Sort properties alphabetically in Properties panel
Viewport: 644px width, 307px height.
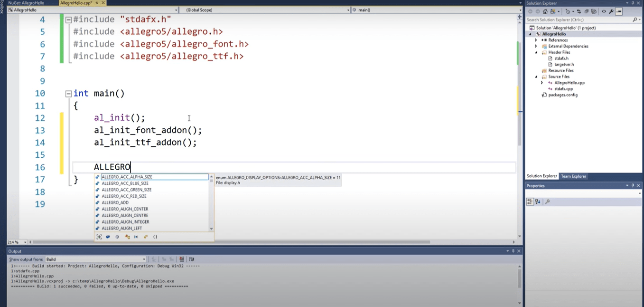click(538, 201)
